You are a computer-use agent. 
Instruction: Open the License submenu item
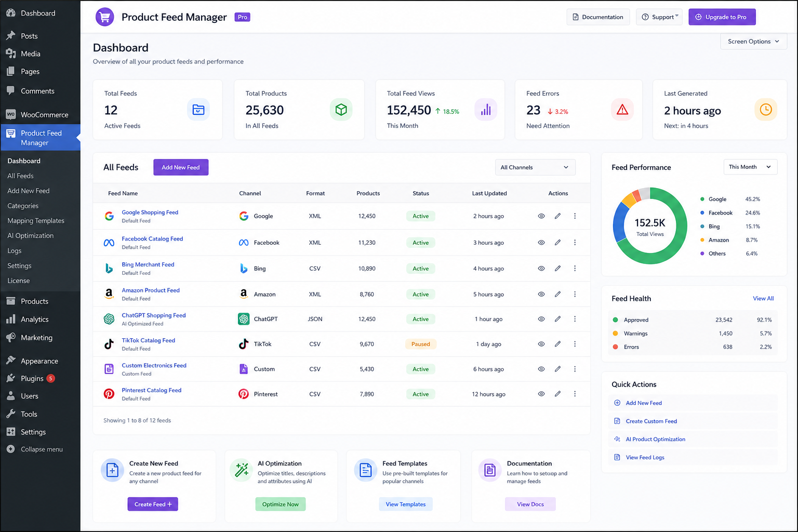(x=19, y=281)
